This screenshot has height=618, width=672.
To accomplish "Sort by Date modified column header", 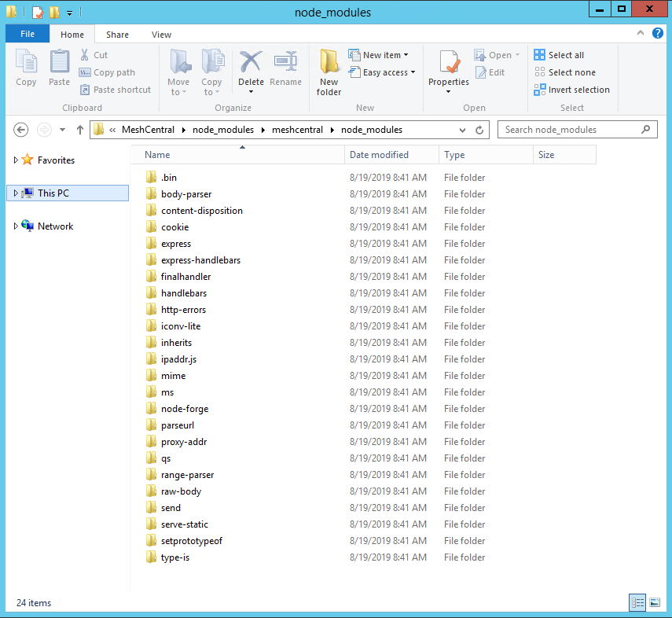I will coord(391,155).
